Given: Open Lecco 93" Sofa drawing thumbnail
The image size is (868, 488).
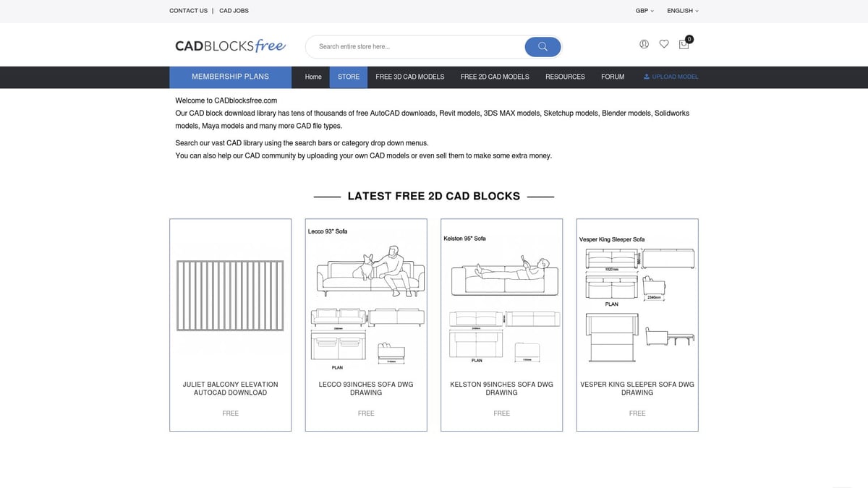Looking at the screenshot, I should (366, 299).
